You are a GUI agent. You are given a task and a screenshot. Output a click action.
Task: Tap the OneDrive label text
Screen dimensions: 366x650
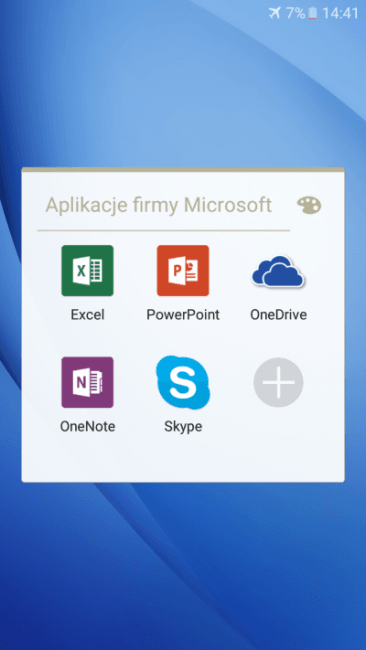pyautogui.click(x=278, y=315)
